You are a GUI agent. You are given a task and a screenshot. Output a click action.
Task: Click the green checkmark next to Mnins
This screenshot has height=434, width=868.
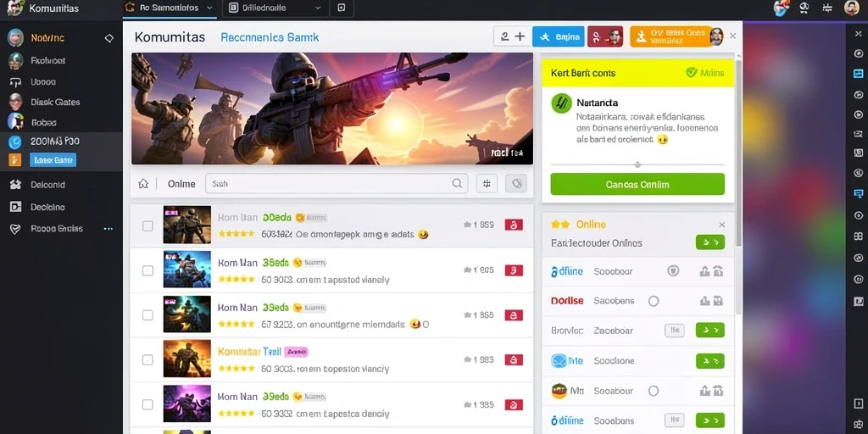click(691, 73)
